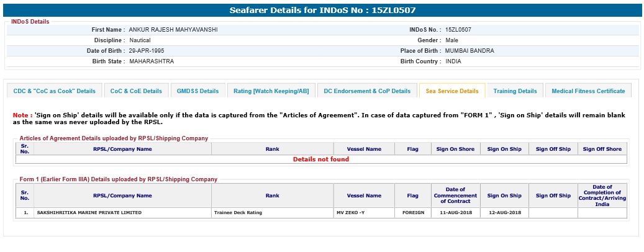The image size is (644, 252).
Task: Open the GMDSS Details tab
Action: point(198,91)
